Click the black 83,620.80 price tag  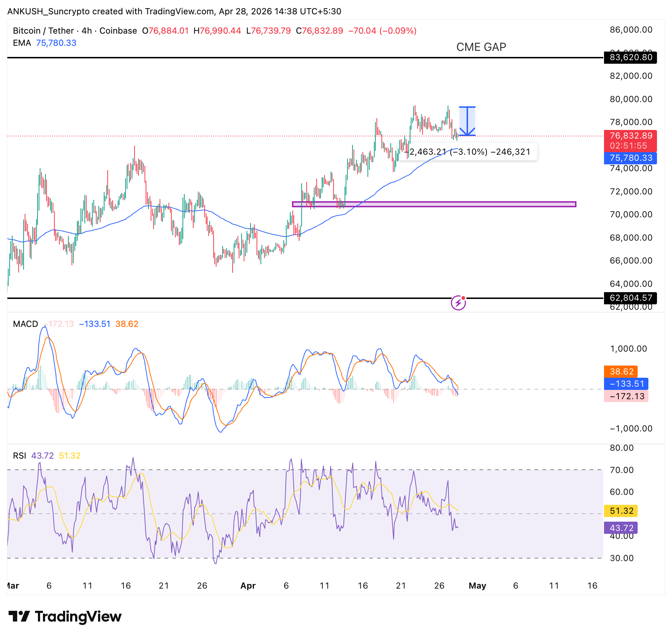click(630, 57)
